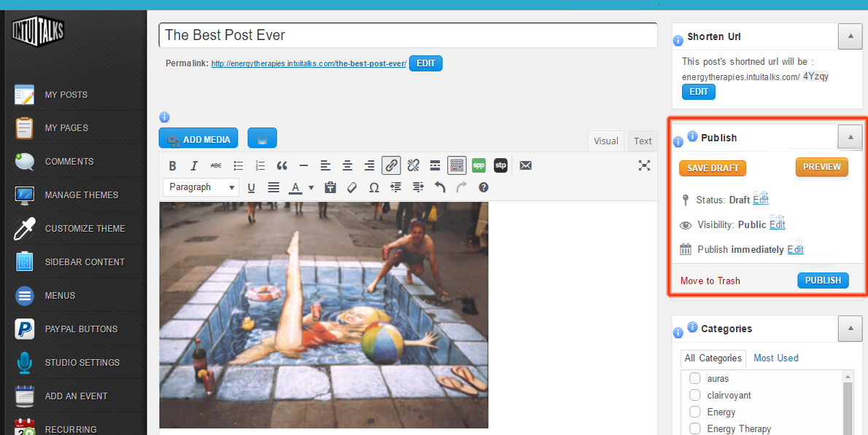Align text center
Image resolution: width=868 pixels, height=435 pixels.
click(347, 165)
